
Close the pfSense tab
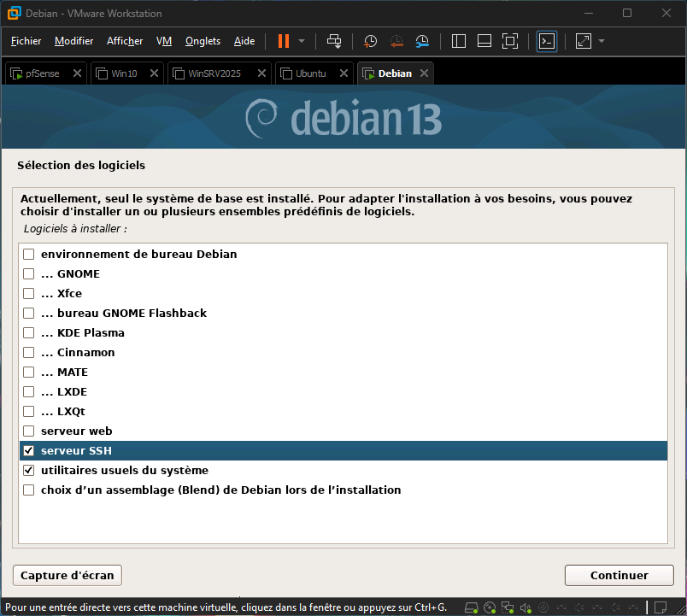coord(77,73)
